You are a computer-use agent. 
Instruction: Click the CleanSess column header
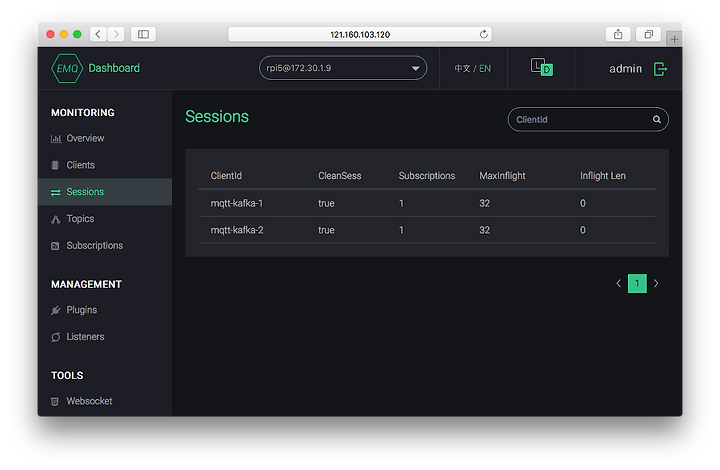(339, 176)
